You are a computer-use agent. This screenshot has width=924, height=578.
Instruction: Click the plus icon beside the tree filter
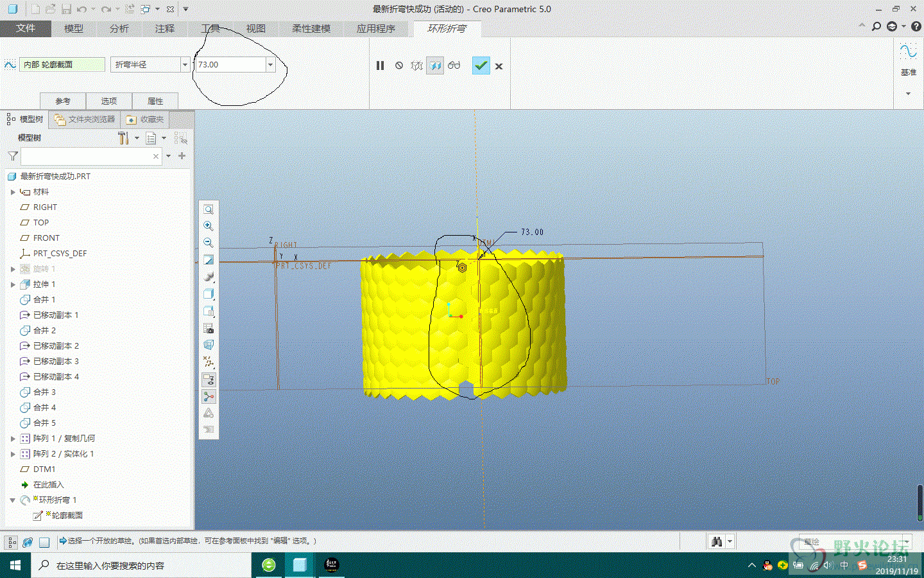click(x=182, y=156)
